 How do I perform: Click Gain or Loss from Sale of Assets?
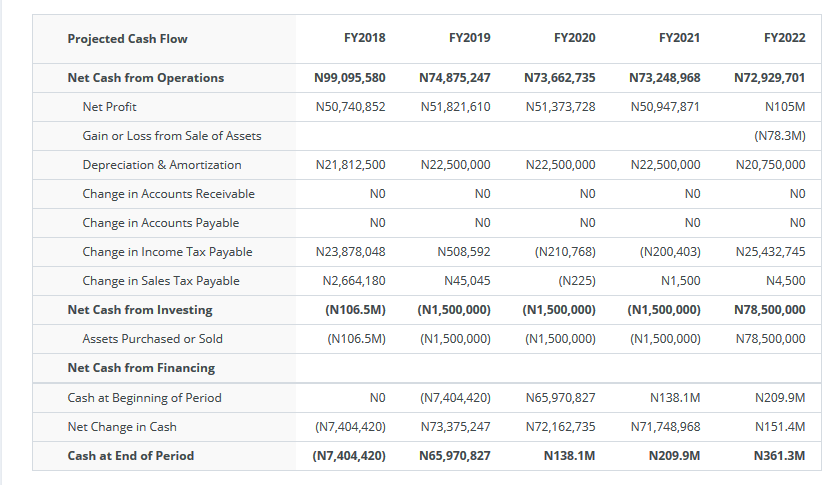[x=172, y=136]
